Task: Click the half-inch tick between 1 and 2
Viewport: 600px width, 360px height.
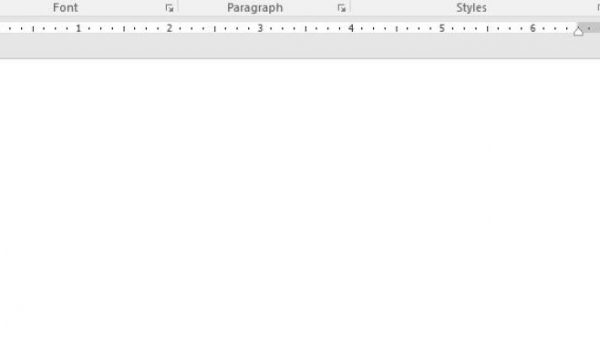Action: 124,29
